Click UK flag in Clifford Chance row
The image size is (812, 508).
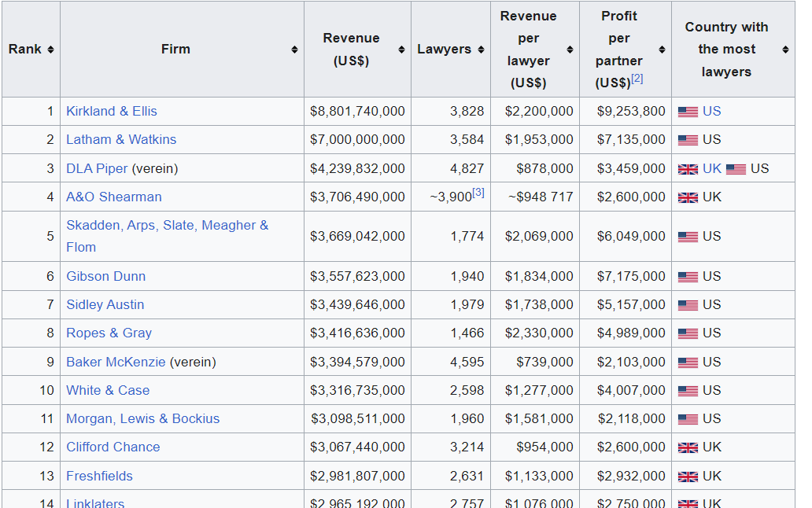(688, 447)
